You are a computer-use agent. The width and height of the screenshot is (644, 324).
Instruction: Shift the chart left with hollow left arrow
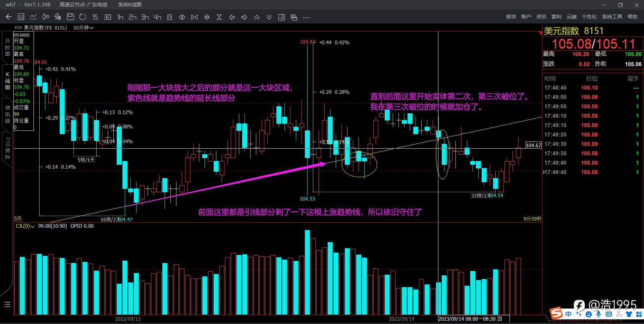point(232,17)
